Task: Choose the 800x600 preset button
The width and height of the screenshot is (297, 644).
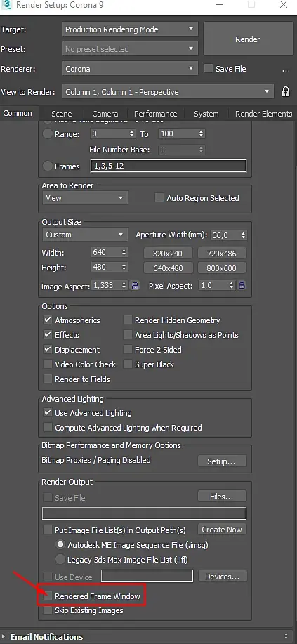Action: coord(222,268)
